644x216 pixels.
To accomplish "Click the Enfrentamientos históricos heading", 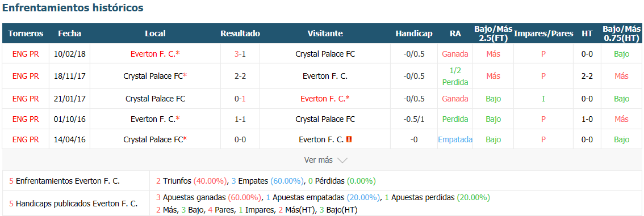I will [73, 8].
